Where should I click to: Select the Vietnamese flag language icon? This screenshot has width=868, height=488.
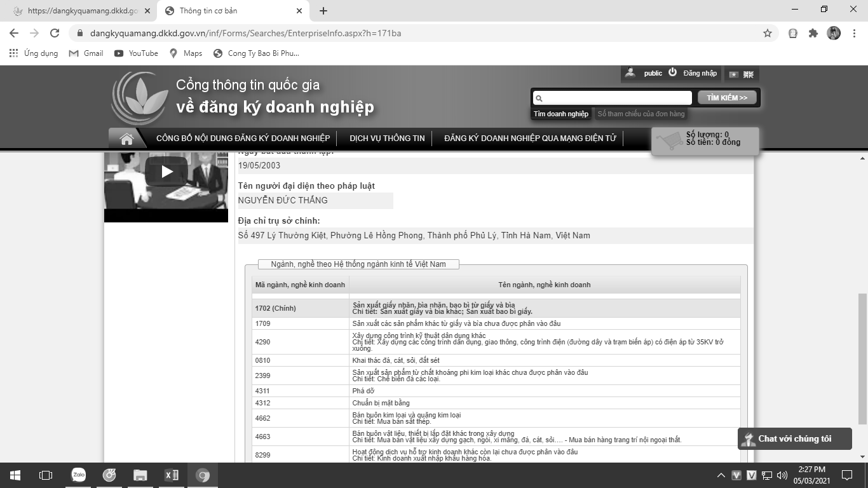[x=734, y=74]
